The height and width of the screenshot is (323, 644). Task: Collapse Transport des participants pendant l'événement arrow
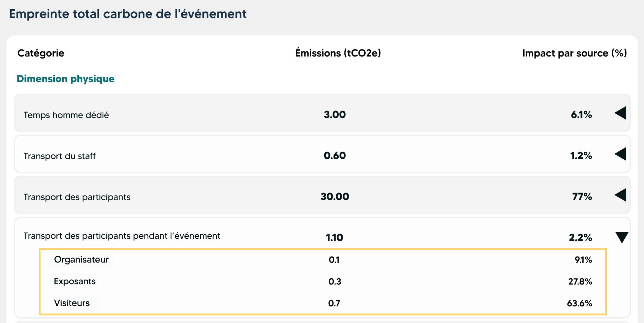[622, 237]
